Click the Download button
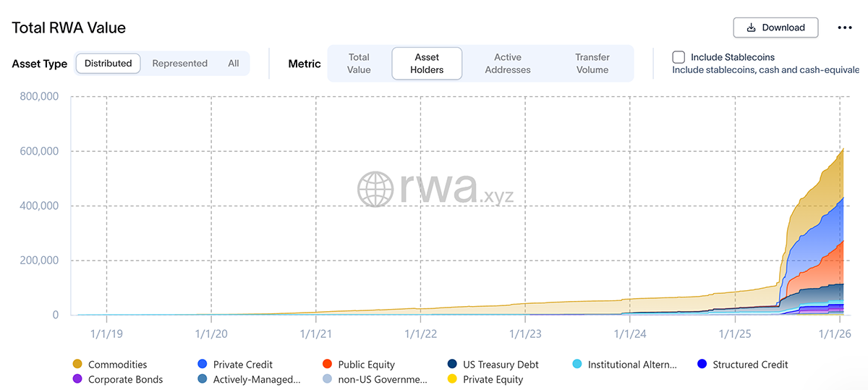This screenshot has width=868, height=390. point(775,27)
